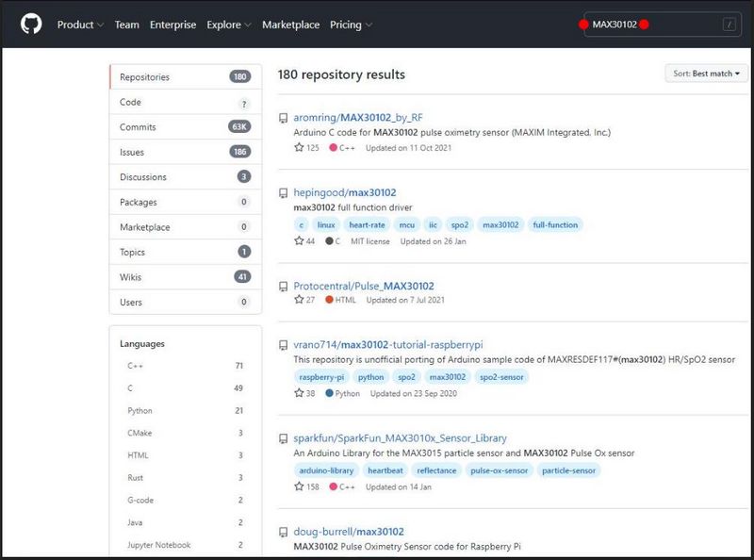
Task: Click repository icon beside Protocentral/Pulse_MAX30102
Action: tap(284, 287)
